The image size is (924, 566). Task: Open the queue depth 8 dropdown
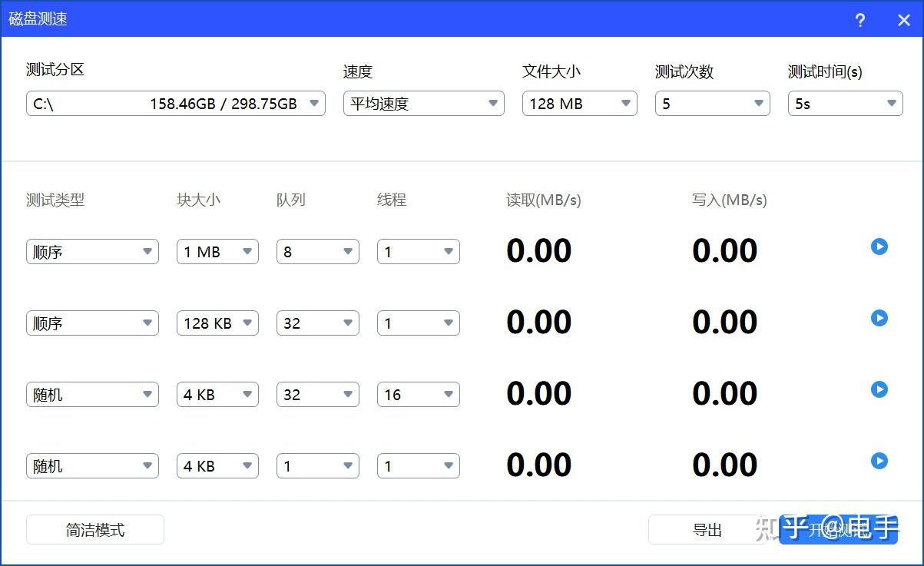(317, 251)
